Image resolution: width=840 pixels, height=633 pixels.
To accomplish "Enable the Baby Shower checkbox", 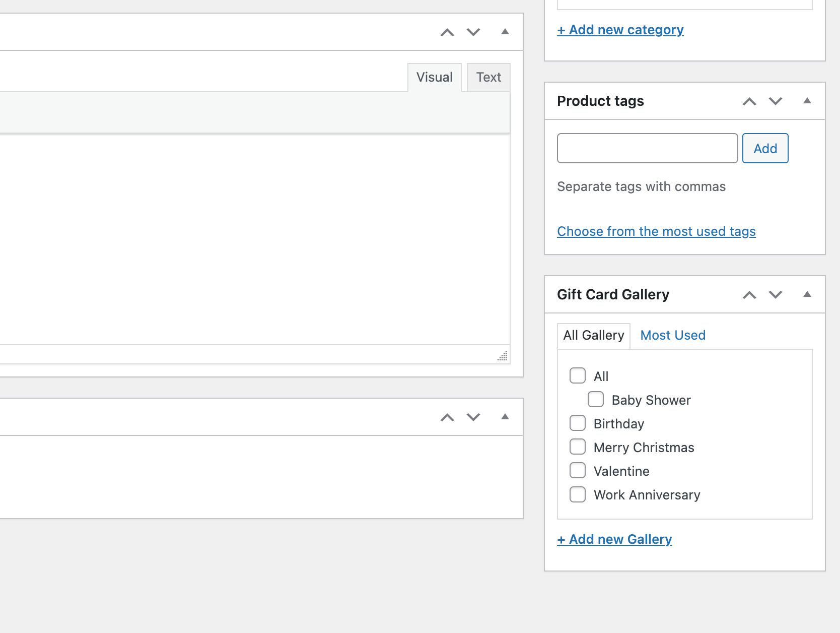I will [595, 399].
